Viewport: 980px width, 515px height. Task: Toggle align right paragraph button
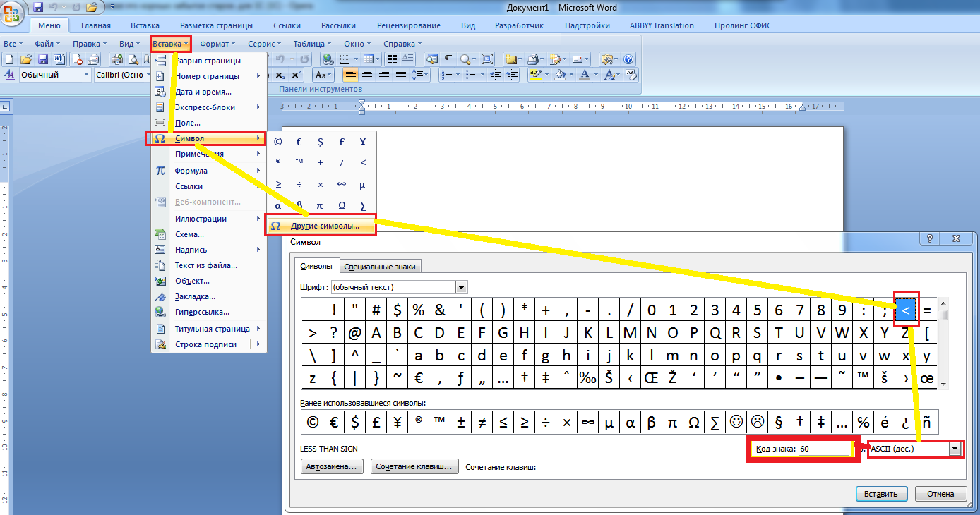click(x=383, y=74)
